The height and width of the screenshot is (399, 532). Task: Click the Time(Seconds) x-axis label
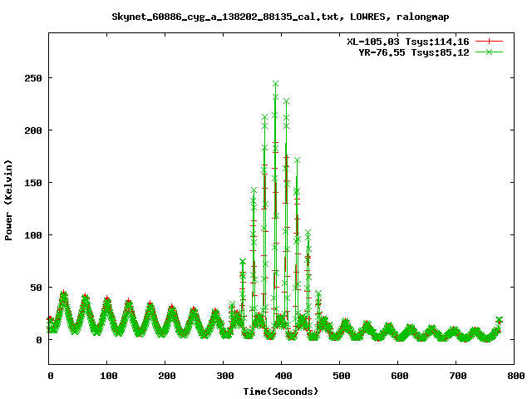[x=281, y=392]
